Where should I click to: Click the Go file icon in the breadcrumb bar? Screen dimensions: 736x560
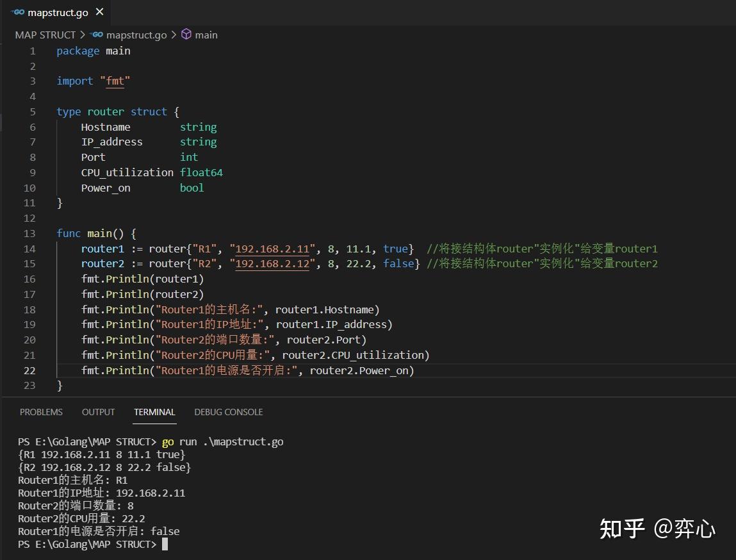pos(97,35)
